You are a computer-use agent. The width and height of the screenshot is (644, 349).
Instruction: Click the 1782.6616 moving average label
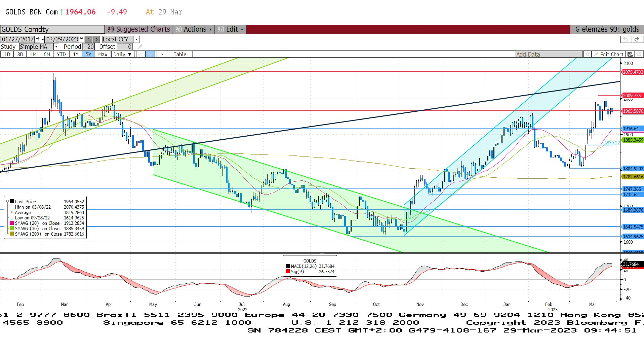(x=633, y=177)
